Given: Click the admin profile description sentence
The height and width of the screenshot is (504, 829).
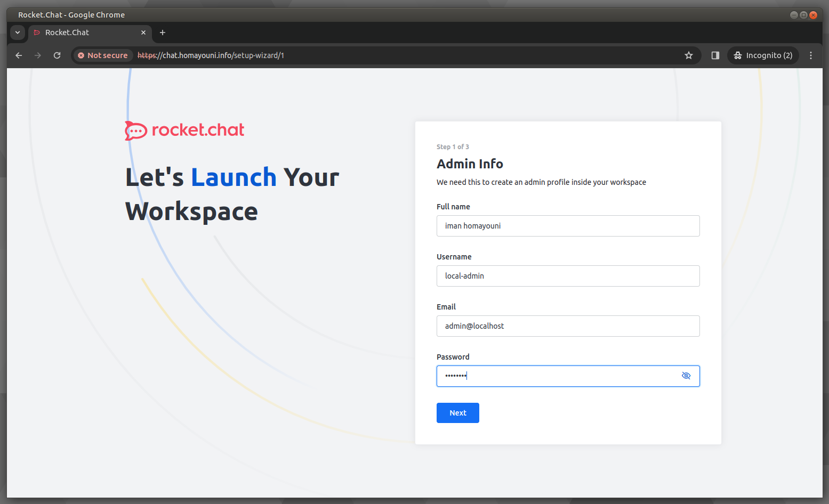Looking at the screenshot, I should (x=541, y=182).
